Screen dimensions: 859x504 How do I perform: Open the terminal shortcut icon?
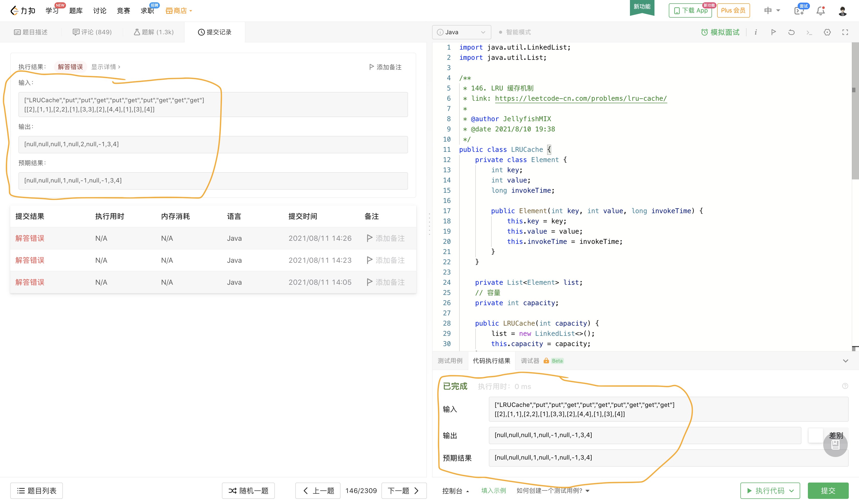[809, 32]
